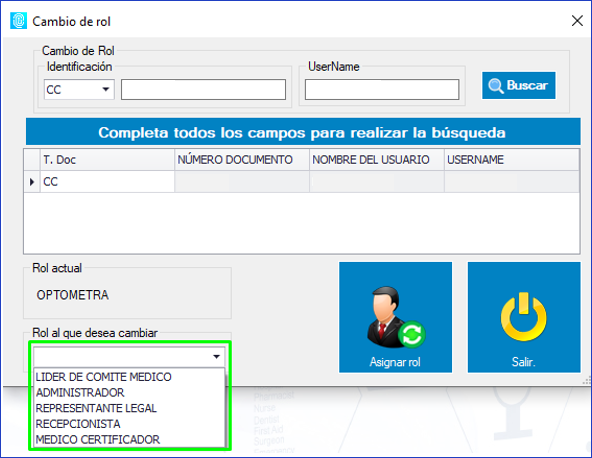Image resolution: width=592 pixels, height=458 pixels.
Task: Click the user with green refresh icon
Action: [x=395, y=317]
